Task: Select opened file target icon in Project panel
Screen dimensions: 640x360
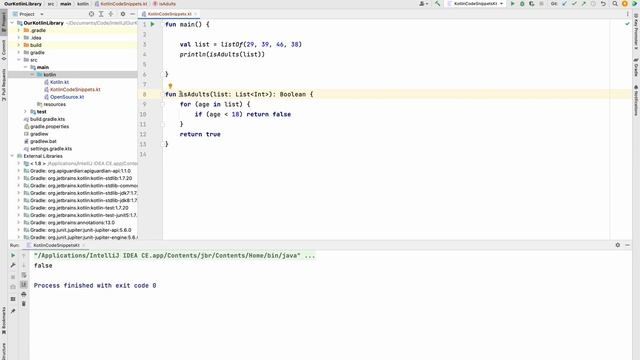Action: pyautogui.click(x=91, y=14)
